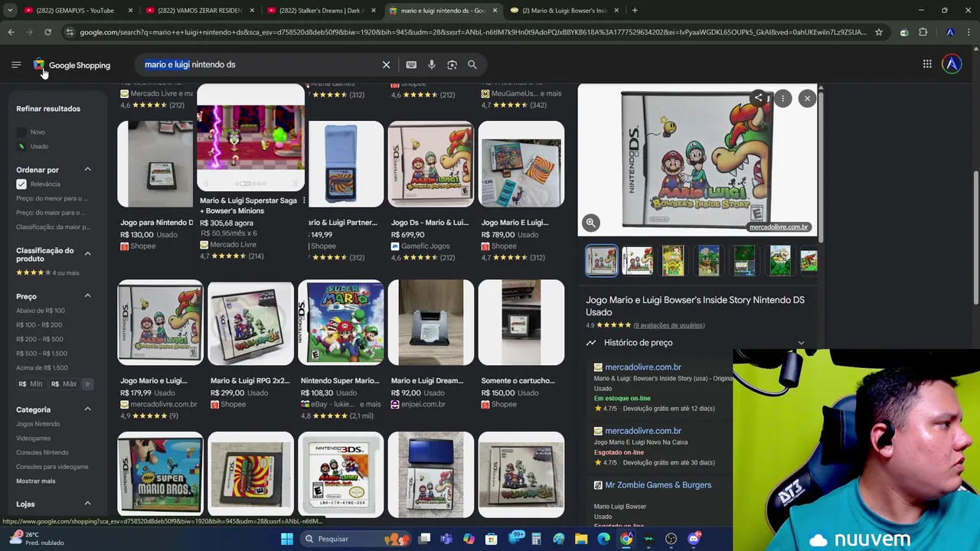Open the first mercadolivre.com.br seller link

click(x=643, y=367)
